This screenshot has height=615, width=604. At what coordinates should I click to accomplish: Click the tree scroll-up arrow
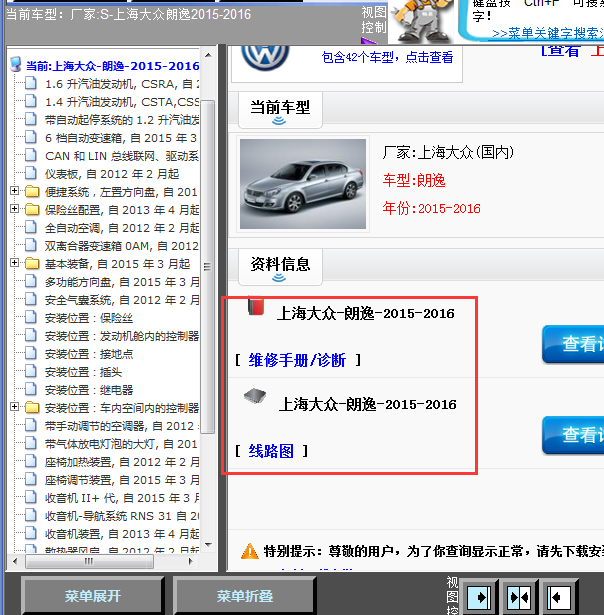208,55
